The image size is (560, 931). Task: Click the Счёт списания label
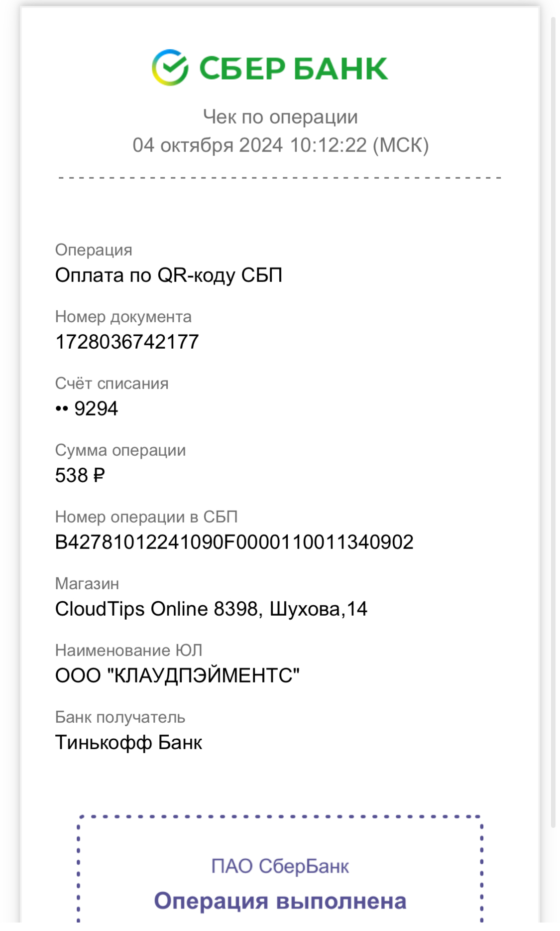click(112, 383)
